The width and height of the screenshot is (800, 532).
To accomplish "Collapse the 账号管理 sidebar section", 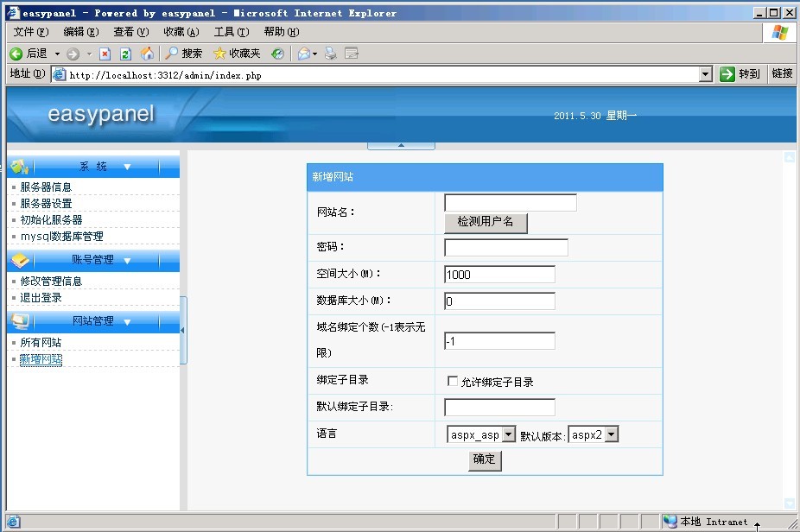I will click(x=127, y=261).
